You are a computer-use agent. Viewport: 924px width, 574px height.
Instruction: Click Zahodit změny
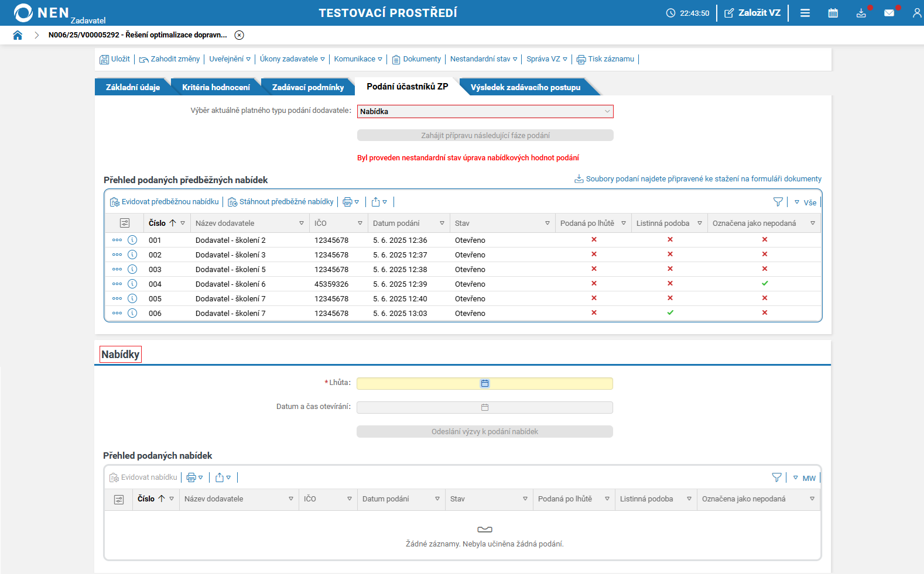169,59
